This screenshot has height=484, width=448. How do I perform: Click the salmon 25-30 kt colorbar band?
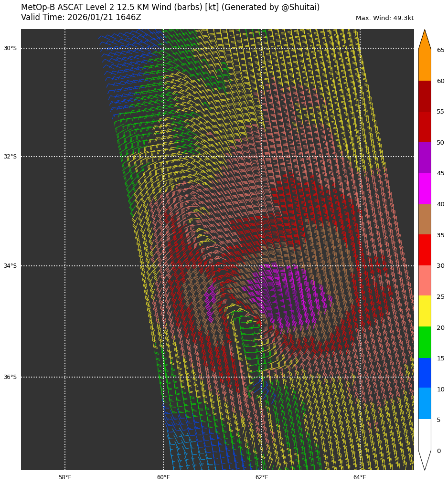(425, 281)
